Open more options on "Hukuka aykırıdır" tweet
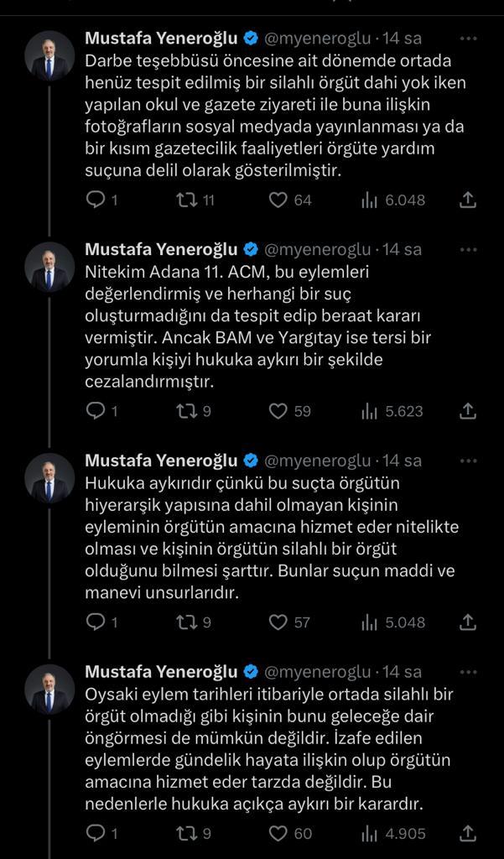The height and width of the screenshot is (859, 504). tap(470, 461)
